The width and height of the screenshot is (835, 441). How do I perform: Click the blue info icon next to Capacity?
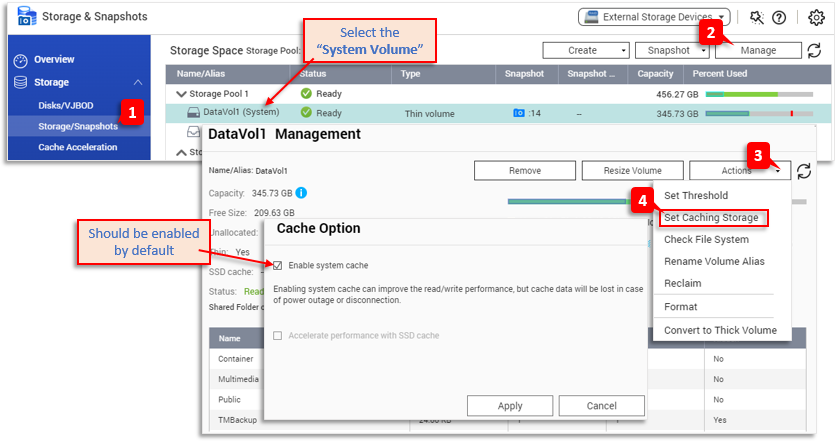pyautogui.click(x=301, y=193)
